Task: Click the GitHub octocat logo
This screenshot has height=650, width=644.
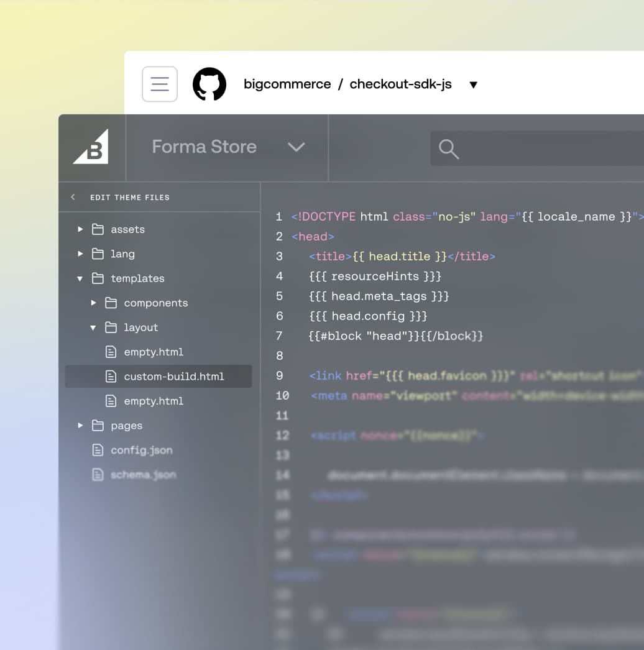Action: pyautogui.click(x=209, y=84)
